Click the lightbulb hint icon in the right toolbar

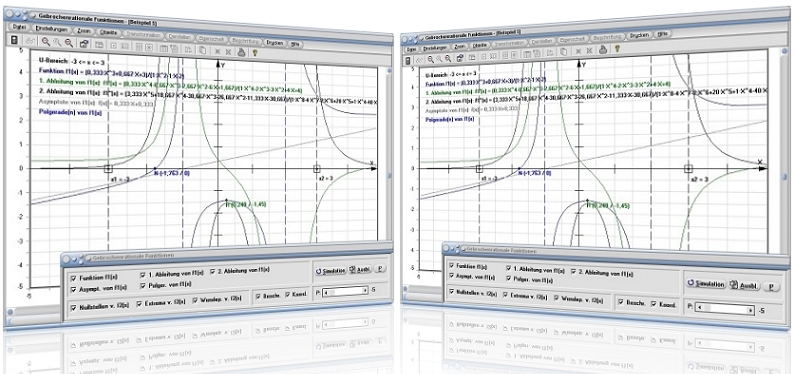(x=617, y=49)
